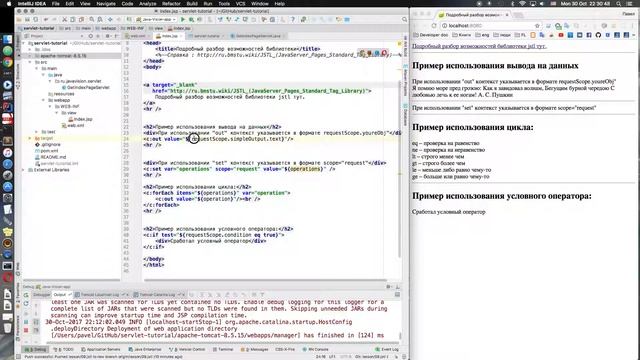The height and width of the screenshot is (360, 640).
Task: Open Trash in the macOS dock
Action: pos(8,328)
